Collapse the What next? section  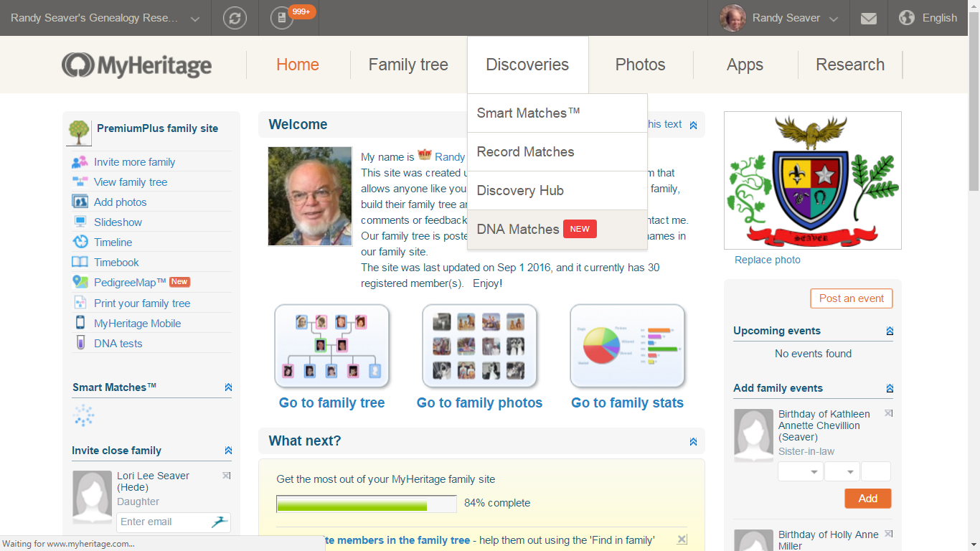click(x=693, y=441)
